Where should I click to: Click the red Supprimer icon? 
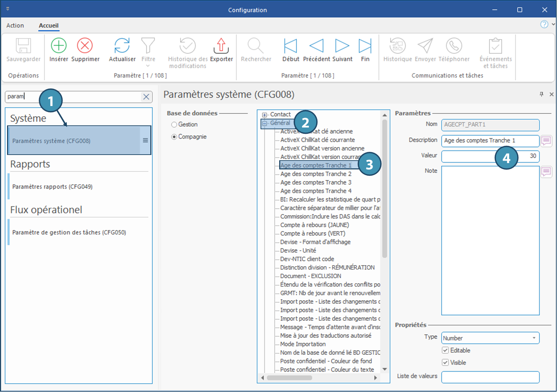click(x=85, y=46)
